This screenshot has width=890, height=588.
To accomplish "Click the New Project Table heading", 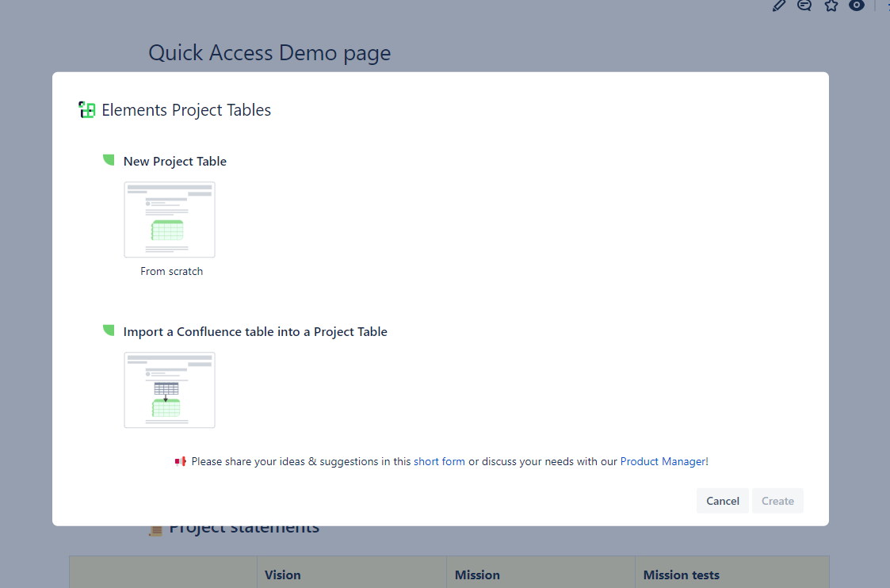I will click(175, 161).
